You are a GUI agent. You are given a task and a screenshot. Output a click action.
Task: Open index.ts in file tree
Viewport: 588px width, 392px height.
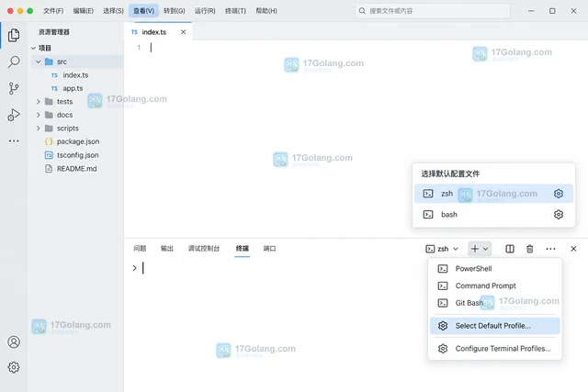click(x=75, y=75)
